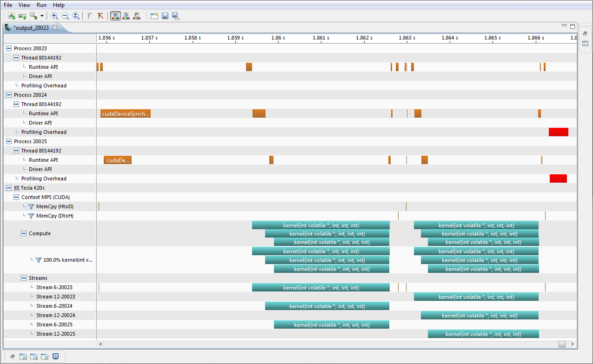Create a new session

(154, 15)
